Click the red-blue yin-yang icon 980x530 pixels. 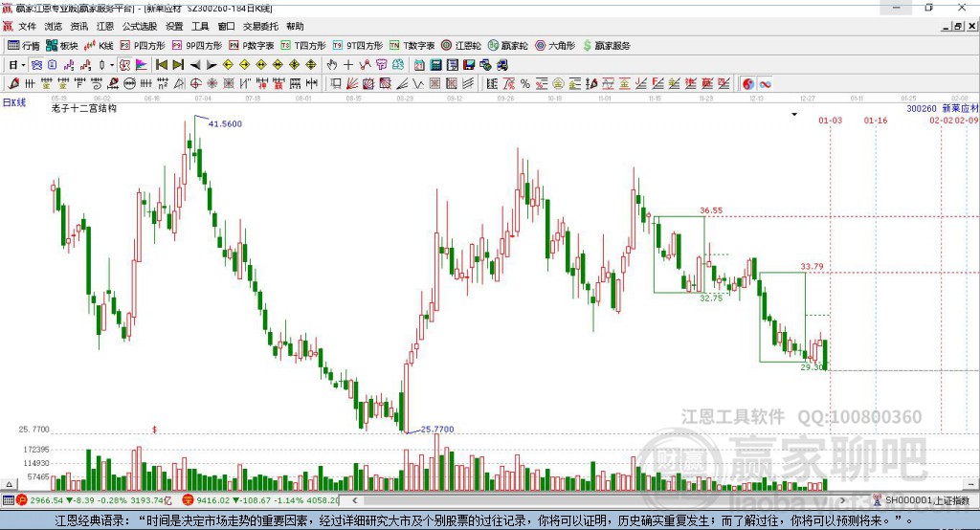tap(748, 84)
